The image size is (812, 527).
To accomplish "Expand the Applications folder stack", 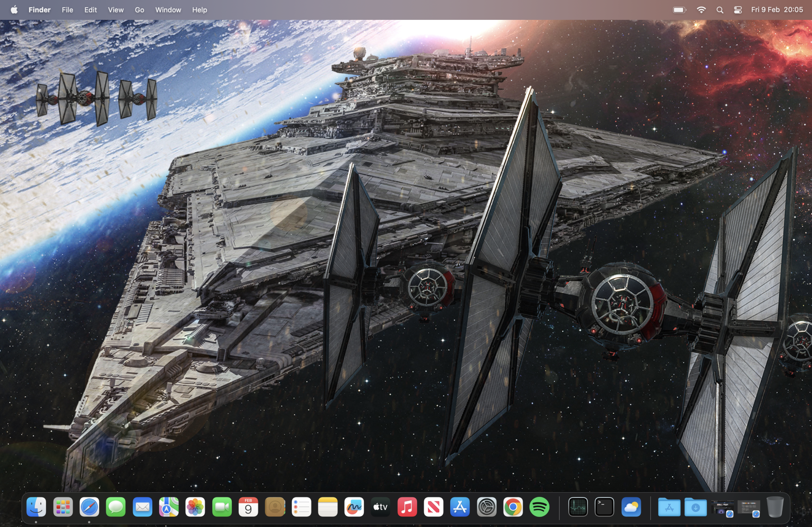I will pyautogui.click(x=669, y=507).
